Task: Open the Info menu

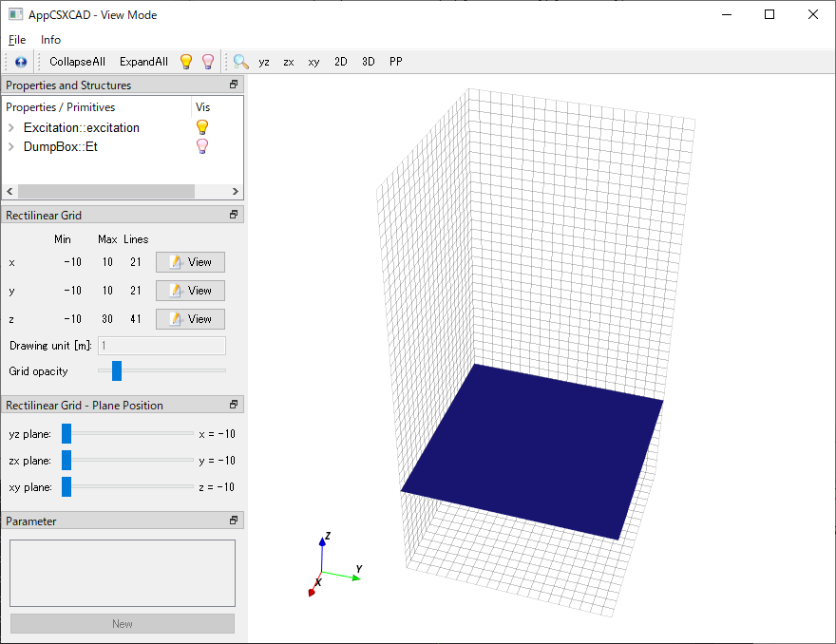Action: coord(50,40)
